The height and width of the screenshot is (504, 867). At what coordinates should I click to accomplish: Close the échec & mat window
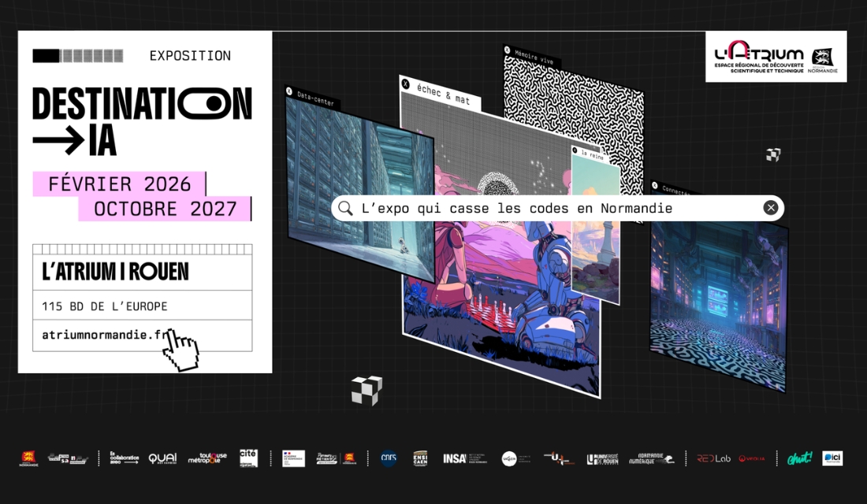[x=405, y=83]
